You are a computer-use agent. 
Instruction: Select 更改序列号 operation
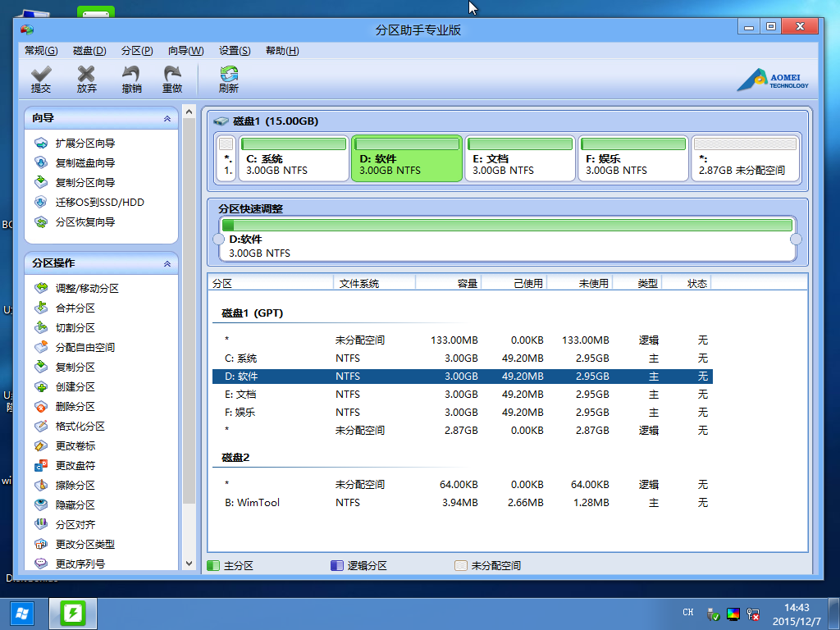(70, 564)
